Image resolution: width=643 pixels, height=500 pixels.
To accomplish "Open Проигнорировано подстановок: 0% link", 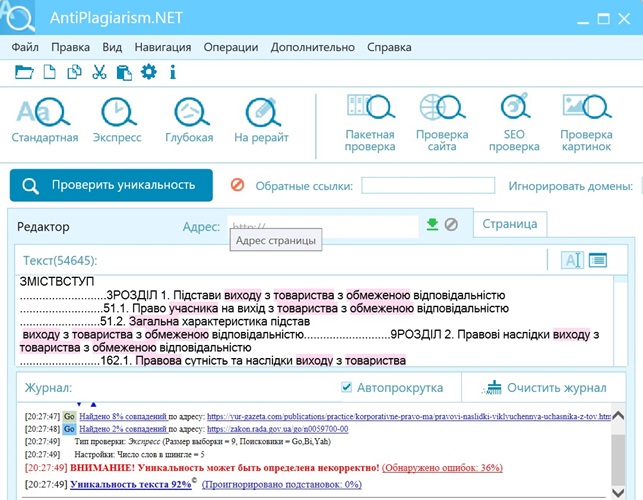I will click(x=282, y=484).
